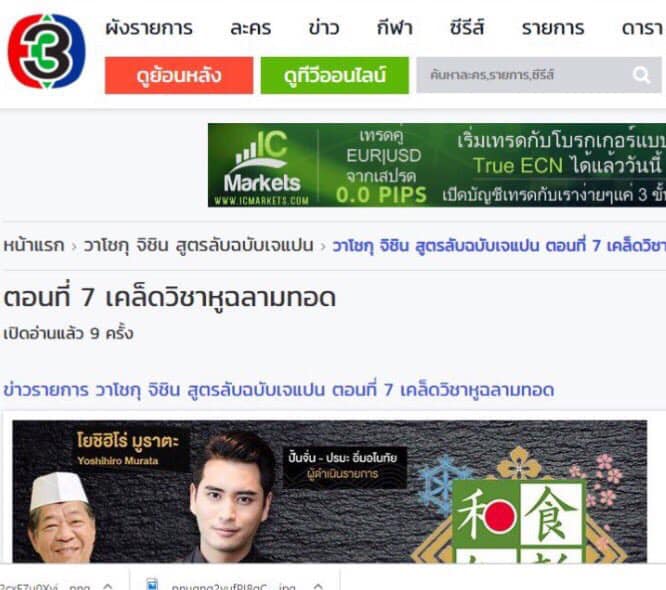Select the รายการ navigation item
This screenshot has width=666, height=590.
pos(553,28)
